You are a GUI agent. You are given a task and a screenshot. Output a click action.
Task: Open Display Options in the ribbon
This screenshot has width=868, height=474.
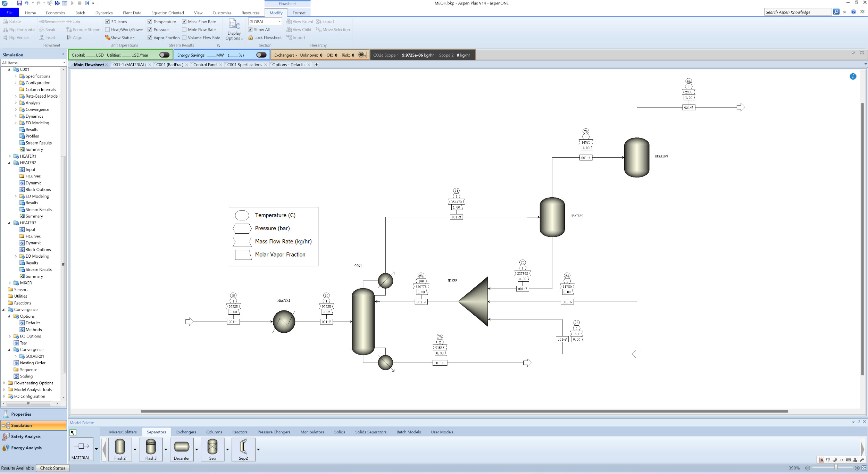click(234, 30)
